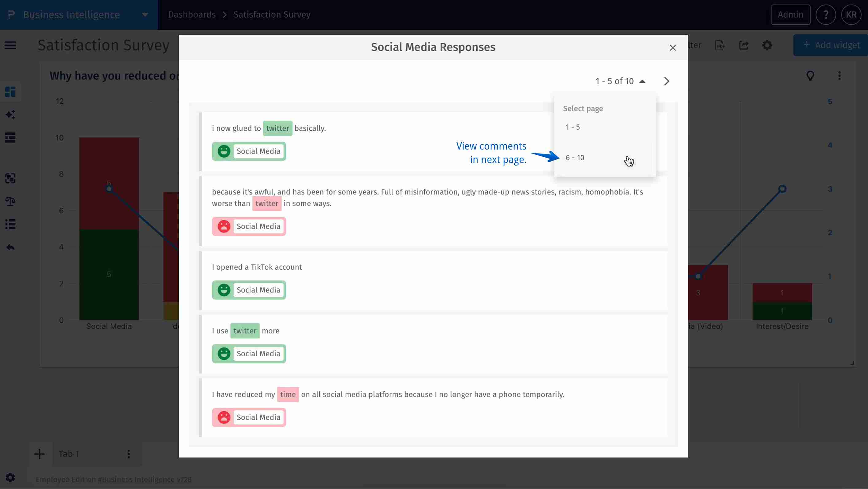The width and height of the screenshot is (868, 489).
Task: Open the share dashboard icon
Action: (x=744, y=45)
